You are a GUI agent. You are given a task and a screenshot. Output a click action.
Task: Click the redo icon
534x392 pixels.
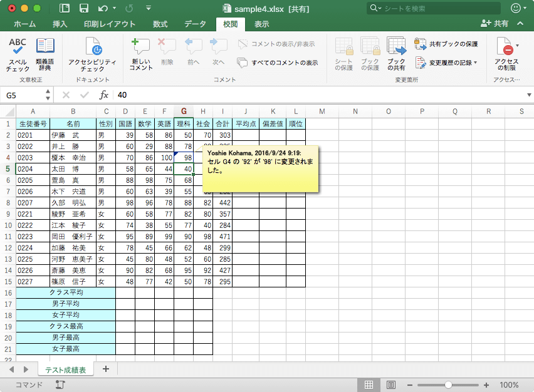click(129, 8)
